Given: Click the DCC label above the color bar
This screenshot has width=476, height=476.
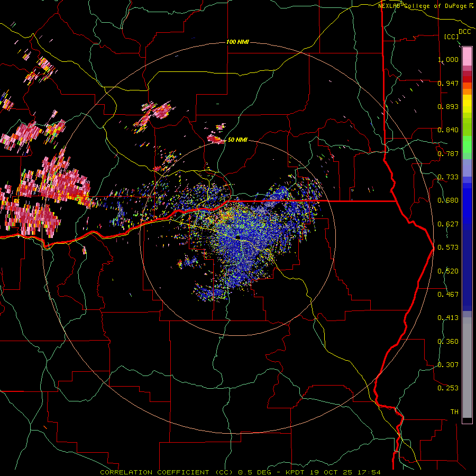Looking at the screenshot, I should [x=464, y=32].
